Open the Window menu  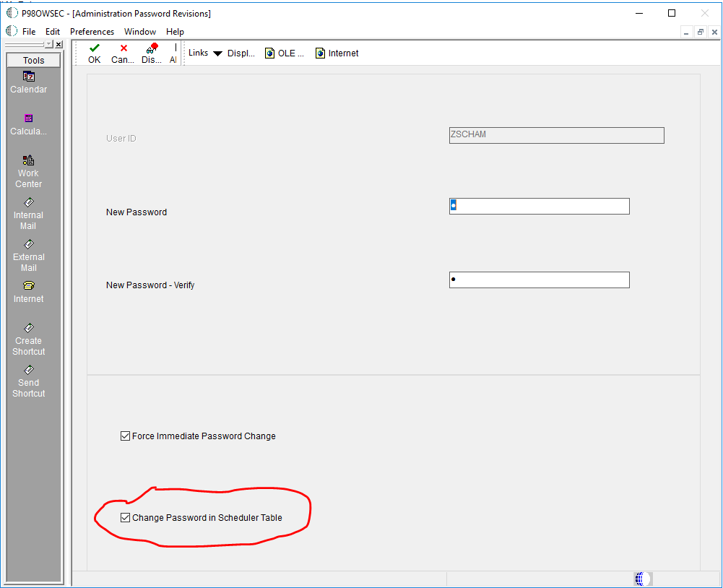139,31
